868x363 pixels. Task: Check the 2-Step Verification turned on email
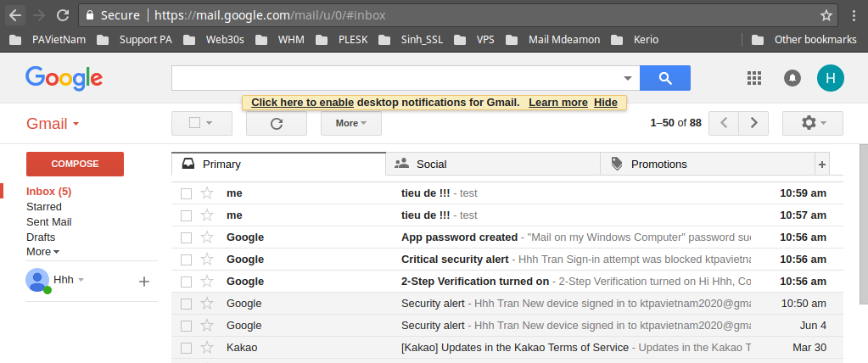[x=186, y=282]
